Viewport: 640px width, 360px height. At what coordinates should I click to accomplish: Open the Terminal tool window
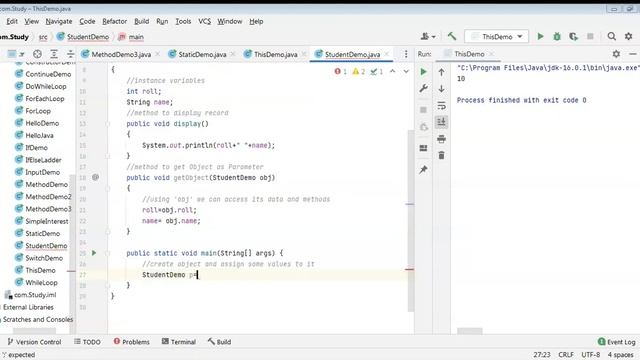pos(179,342)
